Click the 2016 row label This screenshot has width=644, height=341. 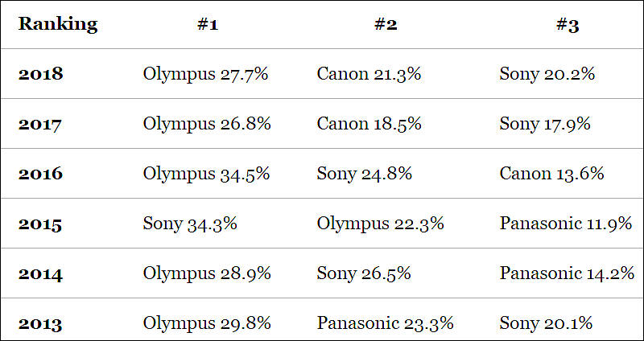coord(41,174)
